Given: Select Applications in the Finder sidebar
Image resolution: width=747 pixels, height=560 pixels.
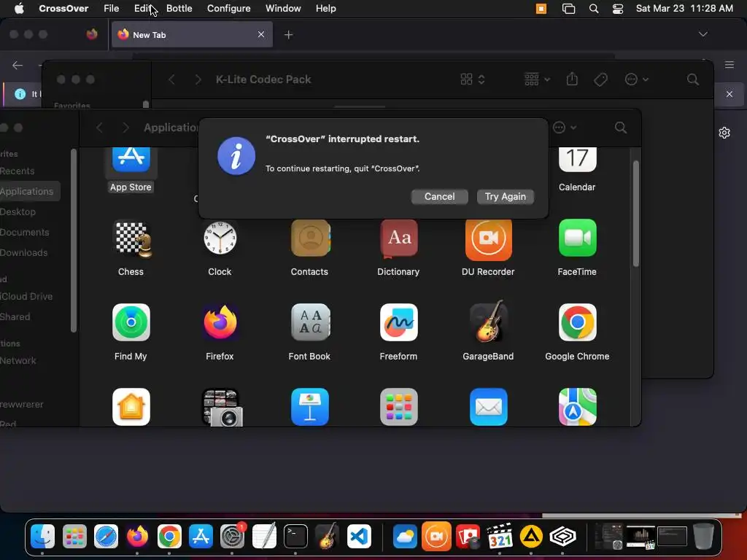Looking at the screenshot, I should tap(27, 192).
